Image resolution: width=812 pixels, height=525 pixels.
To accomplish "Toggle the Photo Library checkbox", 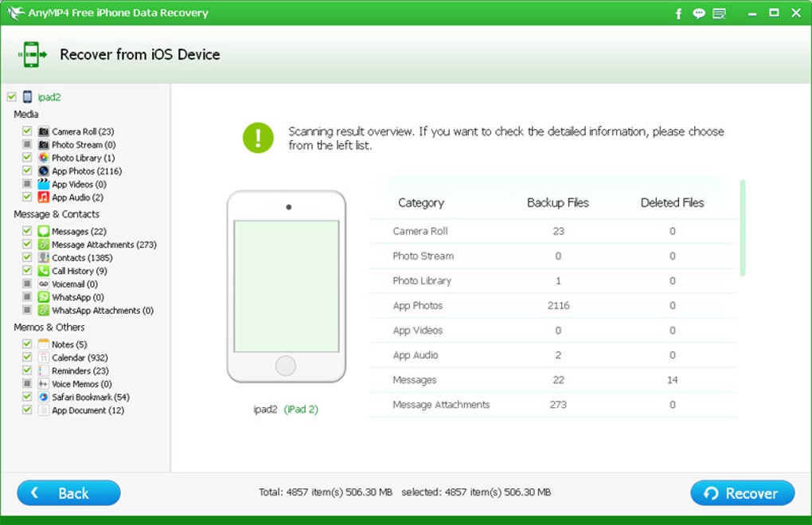I will 27,157.
